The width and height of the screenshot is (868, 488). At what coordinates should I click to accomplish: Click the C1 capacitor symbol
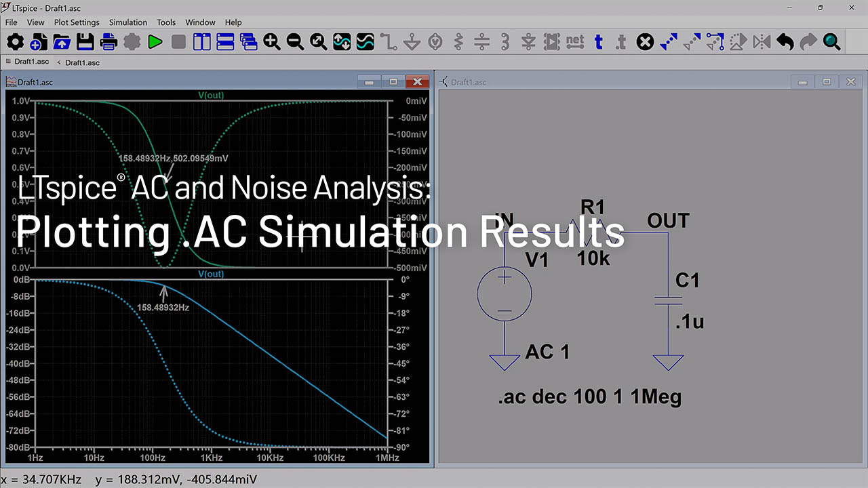pyautogui.click(x=668, y=300)
